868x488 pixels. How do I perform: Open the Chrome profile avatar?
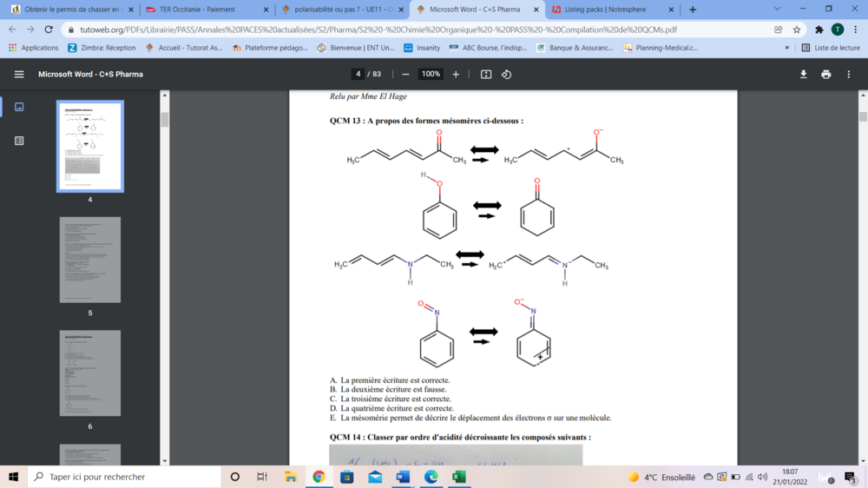(838, 30)
